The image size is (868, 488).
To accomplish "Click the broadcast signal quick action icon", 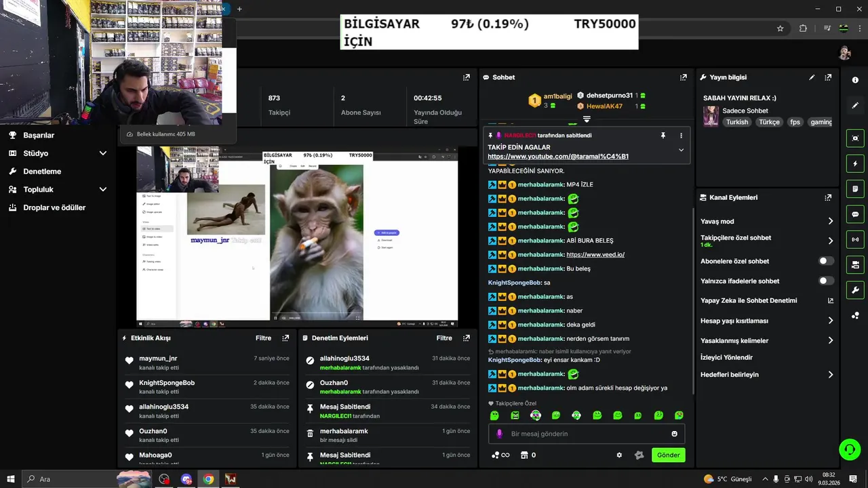I will (855, 239).
